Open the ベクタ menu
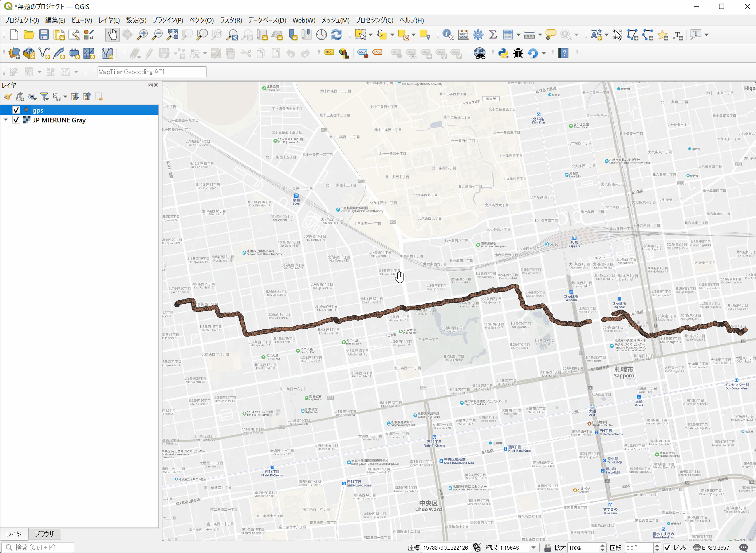Viewport: 756px width, 553px height. (x=201, y=20)
